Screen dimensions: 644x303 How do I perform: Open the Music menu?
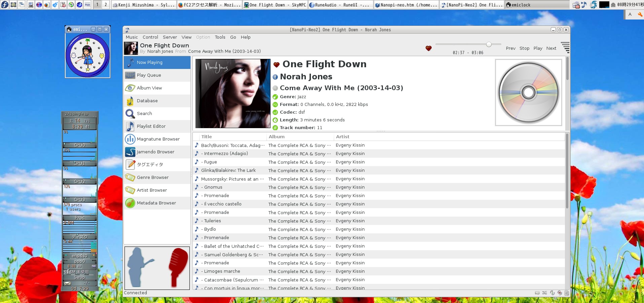tap(132, 37)
